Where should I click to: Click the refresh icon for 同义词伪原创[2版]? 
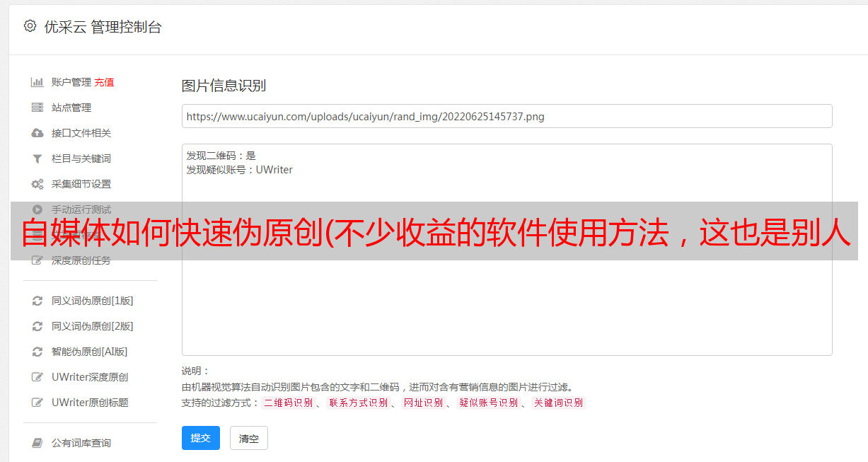(37, 326)
